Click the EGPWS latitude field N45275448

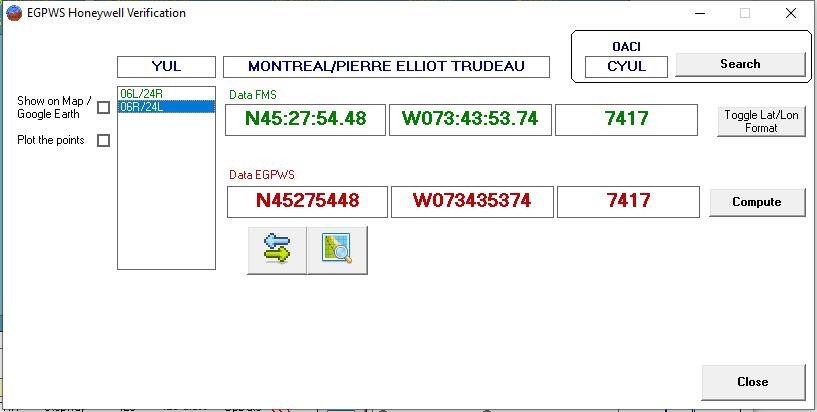point(306,201)
